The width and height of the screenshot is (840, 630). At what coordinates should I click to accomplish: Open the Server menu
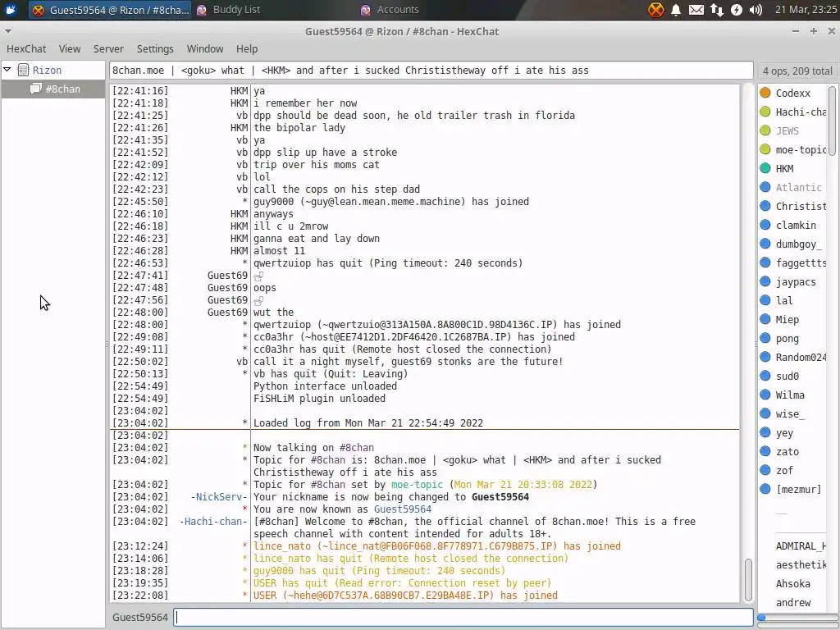click(x=108, y=48)
